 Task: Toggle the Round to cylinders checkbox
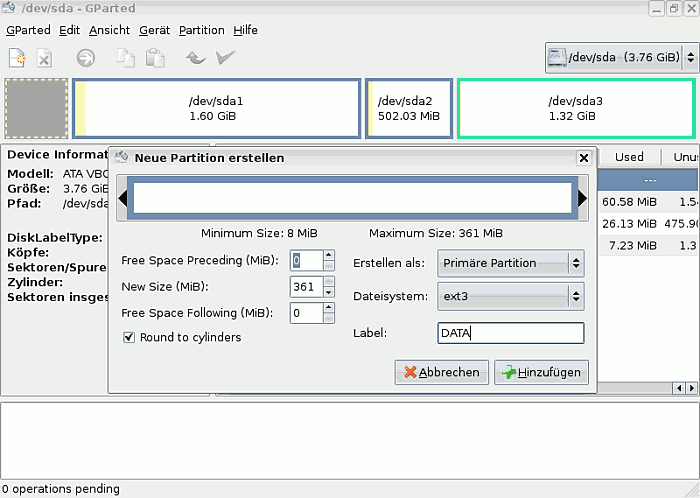129,337
